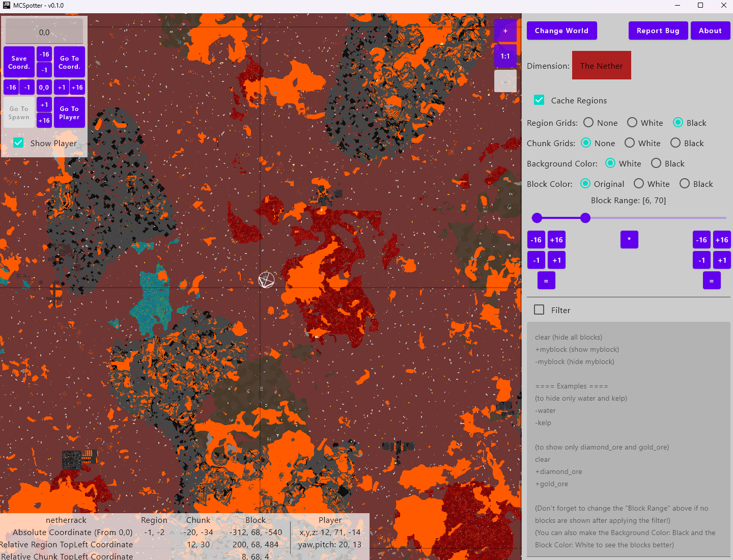This screenshot has height=560, width=733.
Task: Click the +16 button right of the 0,0 button
Action: [x=77, y=88]
